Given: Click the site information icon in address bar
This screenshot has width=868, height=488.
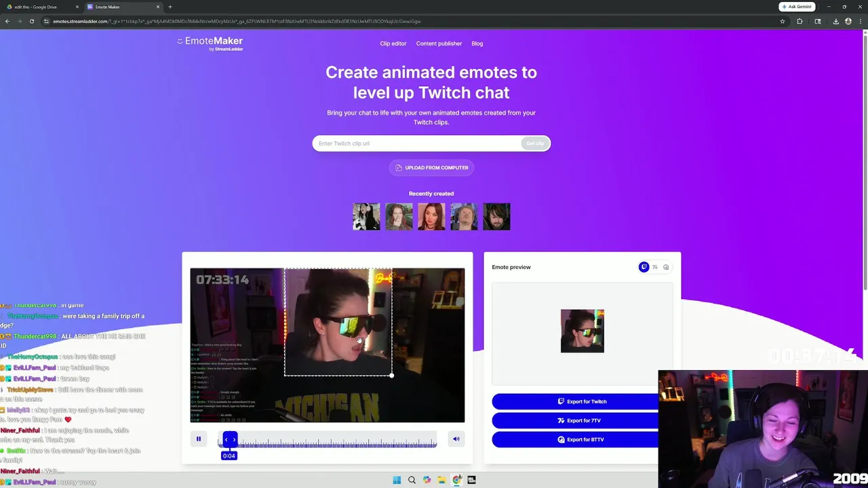Looking at the screenshot, I should [x=46, y=21].
